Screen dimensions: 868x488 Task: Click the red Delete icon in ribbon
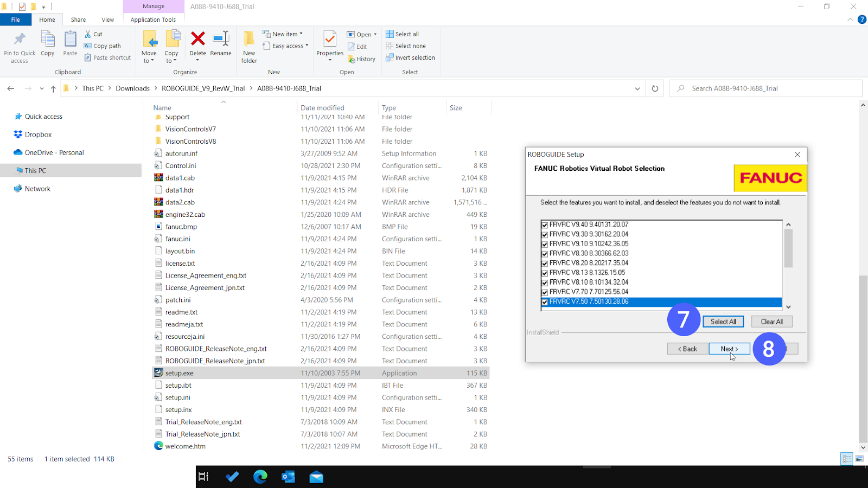[197, 40]
